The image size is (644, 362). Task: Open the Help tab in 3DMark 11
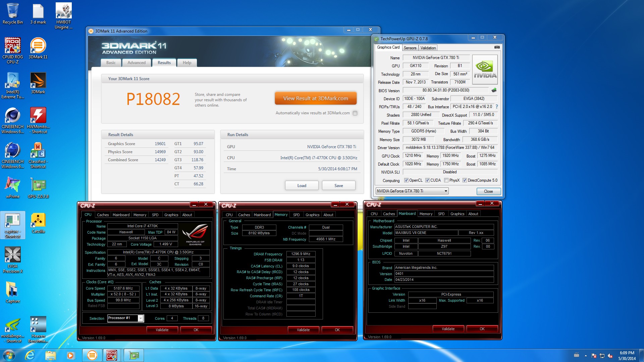[x=187, y=63]
